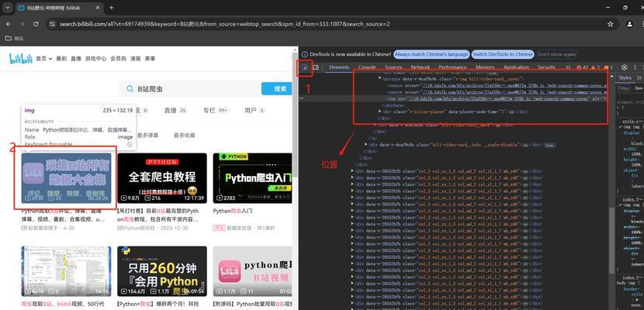Reload the bilibili search page
The height and width of the screenshot is (310, 644).
tap(36, 24)
